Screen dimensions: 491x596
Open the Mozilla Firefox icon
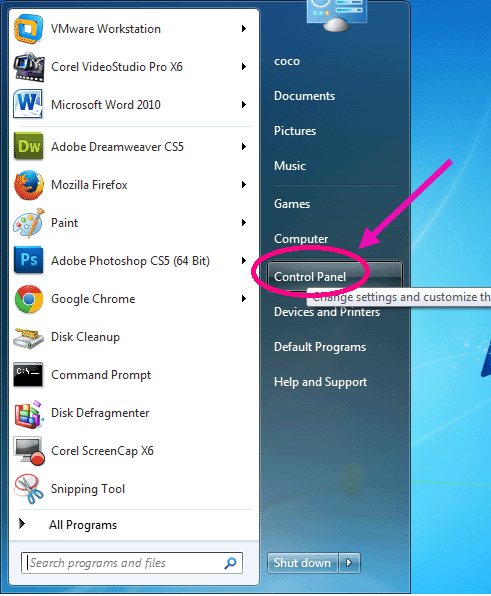(29, 185)
